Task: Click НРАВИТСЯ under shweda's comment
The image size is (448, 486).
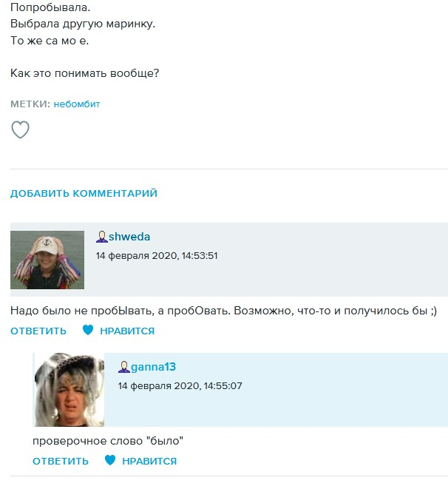Action: click(x=127, y=331)
